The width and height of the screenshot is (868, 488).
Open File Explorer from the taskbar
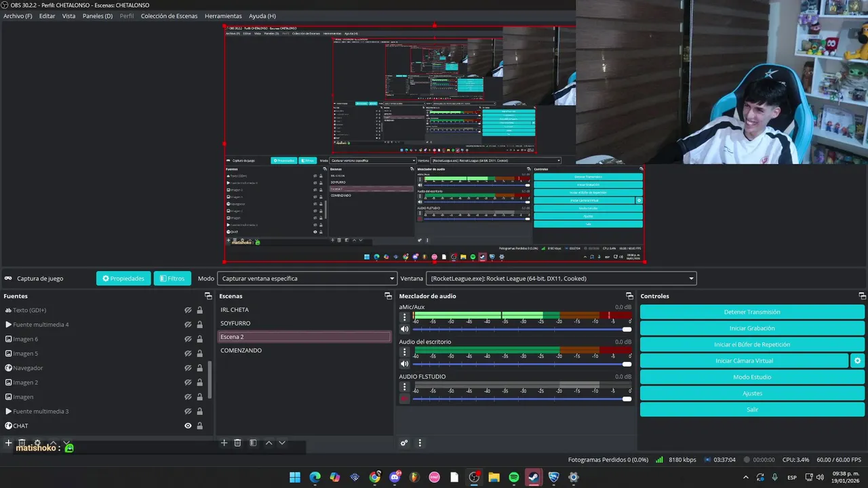click(x=494, y=477)
